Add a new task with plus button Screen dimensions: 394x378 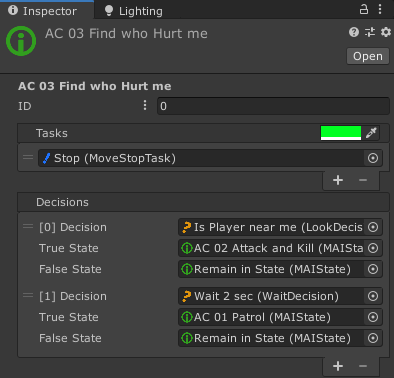point(338,180)
